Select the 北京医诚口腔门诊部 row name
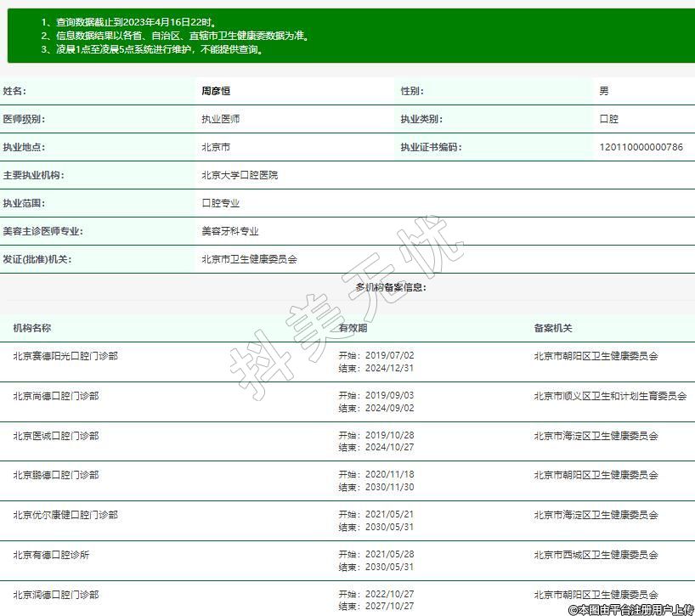This screenshot has height=616, width=695. point(55,436)
